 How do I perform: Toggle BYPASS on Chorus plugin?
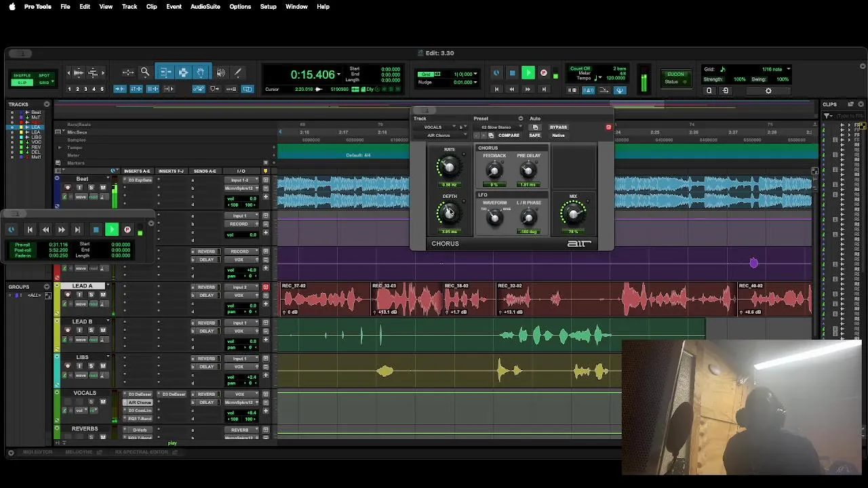558,127
